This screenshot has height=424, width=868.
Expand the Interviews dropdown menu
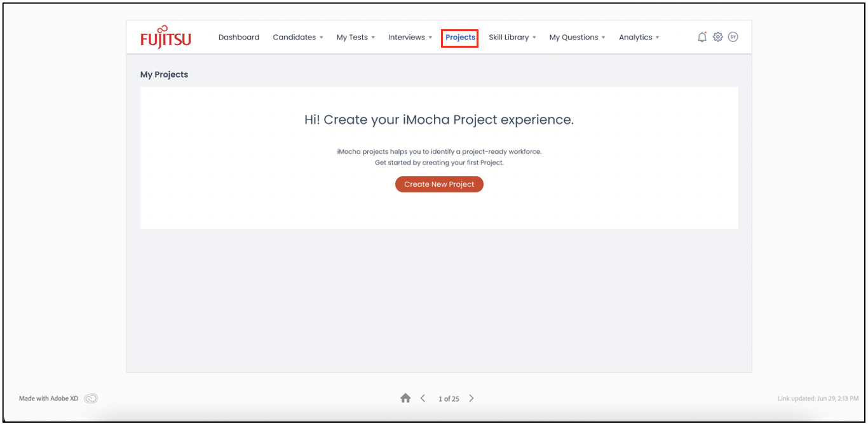410,38
